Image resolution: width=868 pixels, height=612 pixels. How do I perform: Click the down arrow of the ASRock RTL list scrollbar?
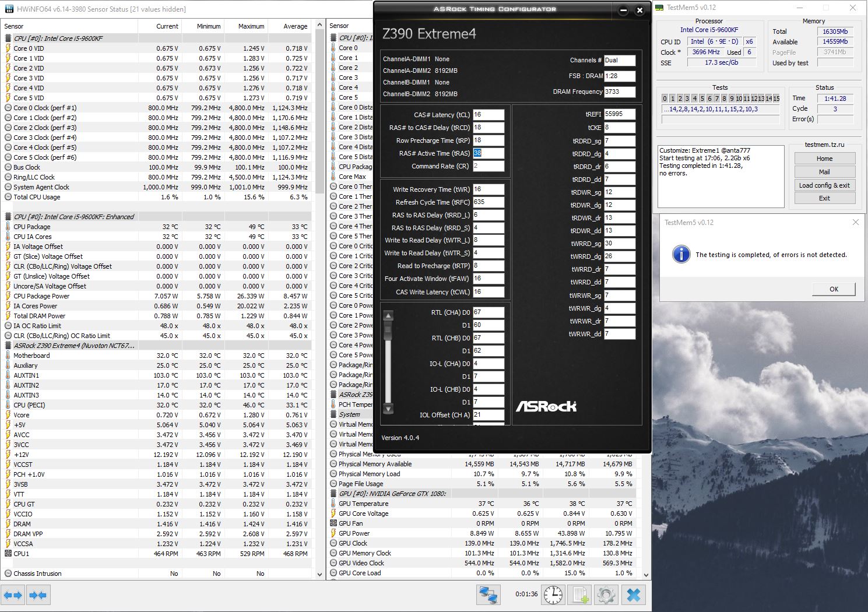click(388, 409)
